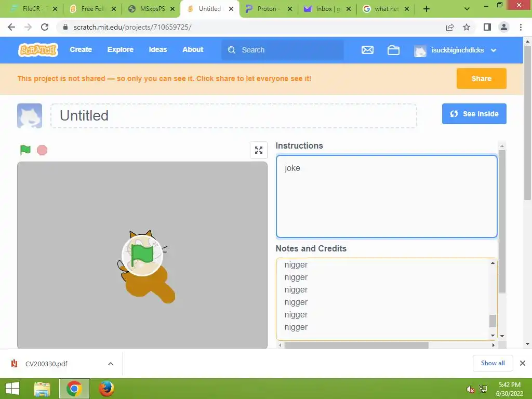Open the Chrome side panel icon
This screenshot has height=399, width=532.
pyautogui.click(x=487, y=27)
